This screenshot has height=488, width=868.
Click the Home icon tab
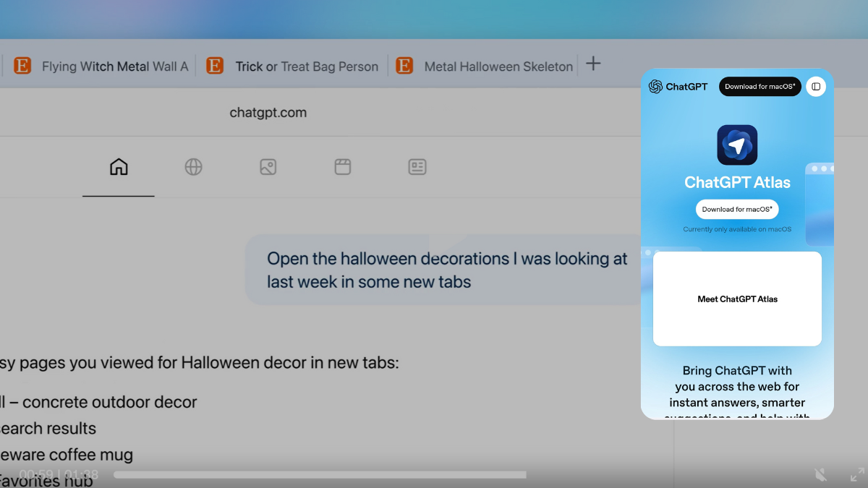pyautogui.click(x=119, y=167)
